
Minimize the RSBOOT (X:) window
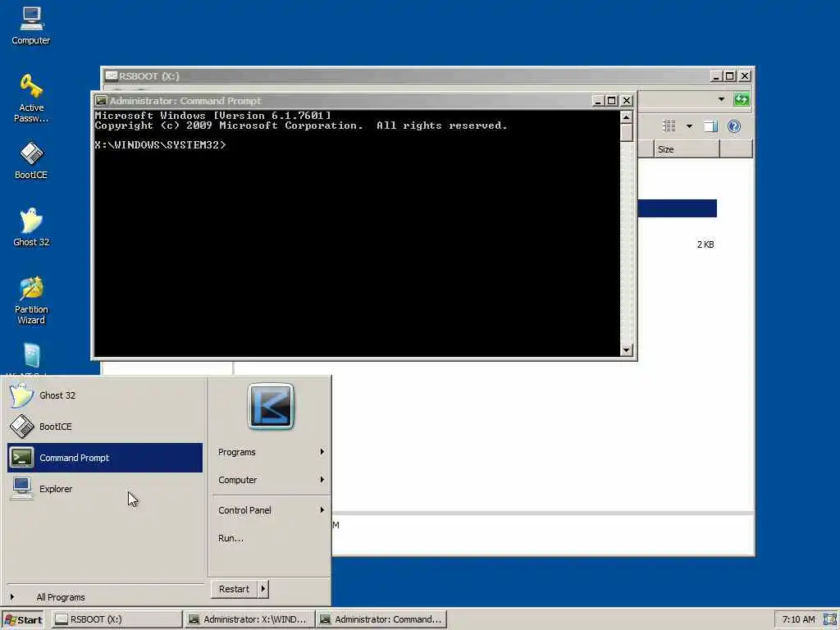click(x=716, y=76)
